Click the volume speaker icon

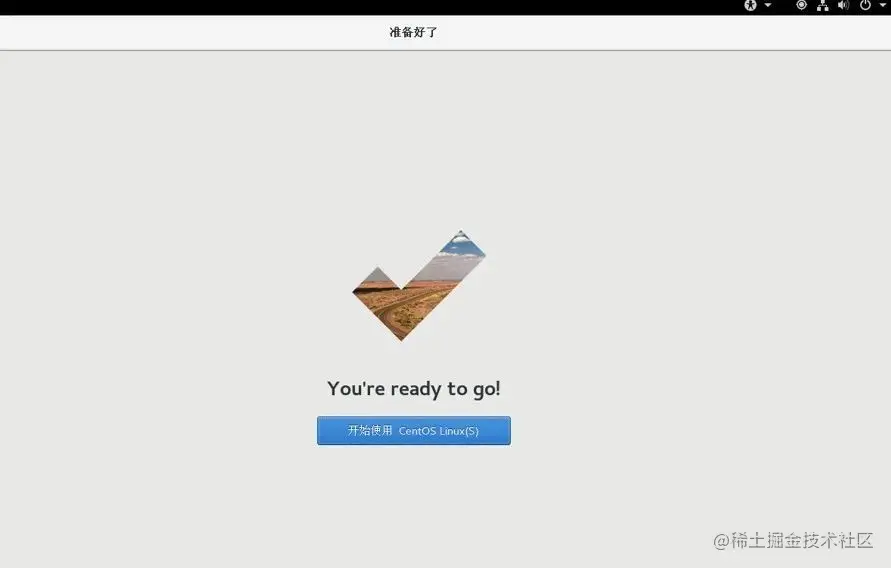(843, 6)
